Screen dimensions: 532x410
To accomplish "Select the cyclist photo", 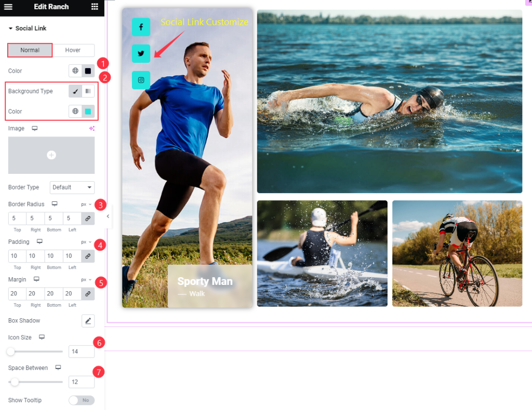I will coord(457,253).
